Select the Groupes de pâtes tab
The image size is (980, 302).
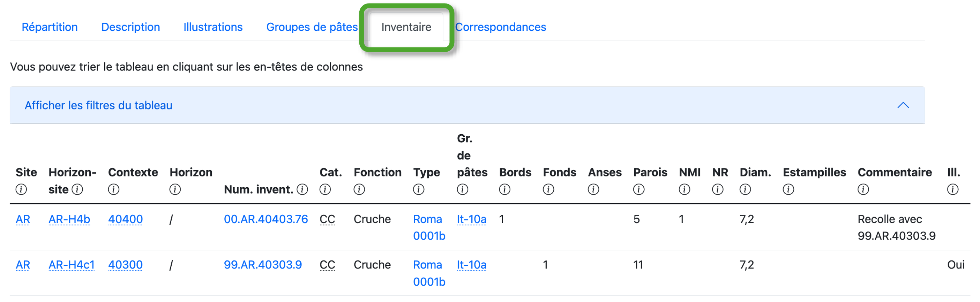click(312, 27)
